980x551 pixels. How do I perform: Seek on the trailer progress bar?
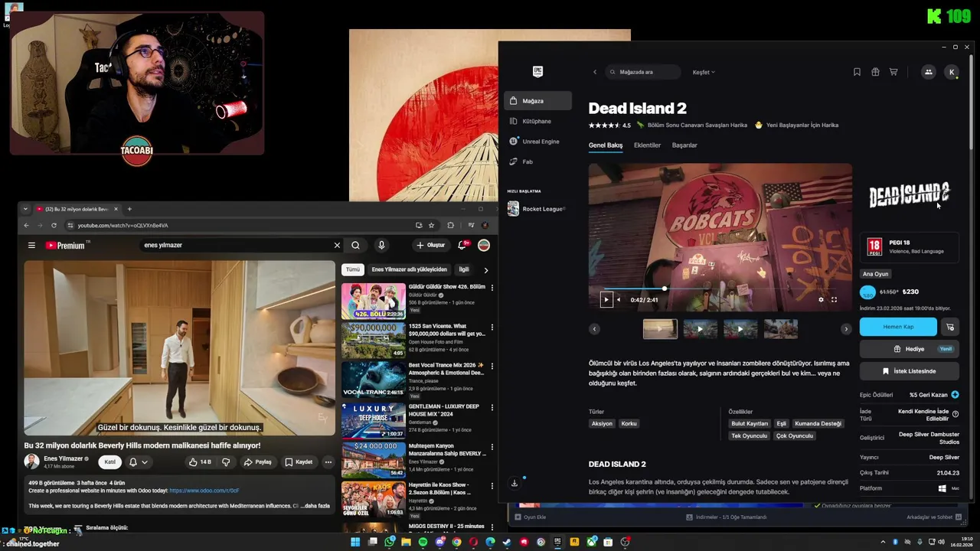pos(720,289)
